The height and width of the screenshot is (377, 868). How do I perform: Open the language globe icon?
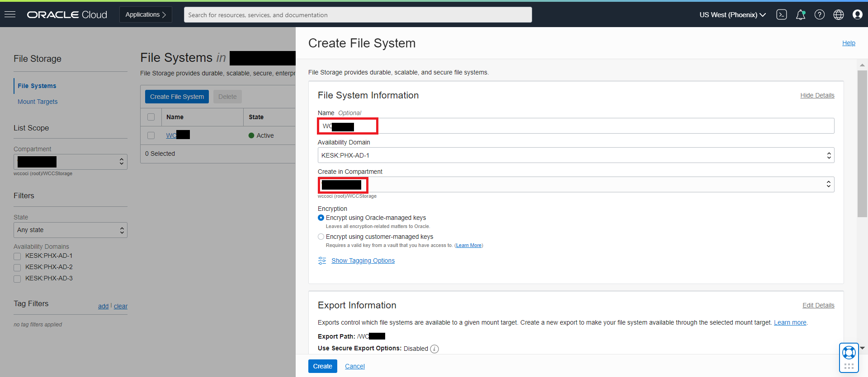click(839, 14)
